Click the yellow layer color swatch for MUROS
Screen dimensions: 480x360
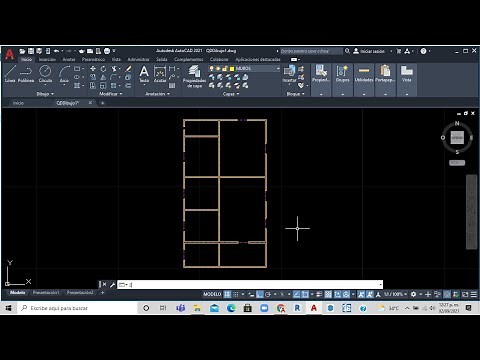tap(232, 68)
